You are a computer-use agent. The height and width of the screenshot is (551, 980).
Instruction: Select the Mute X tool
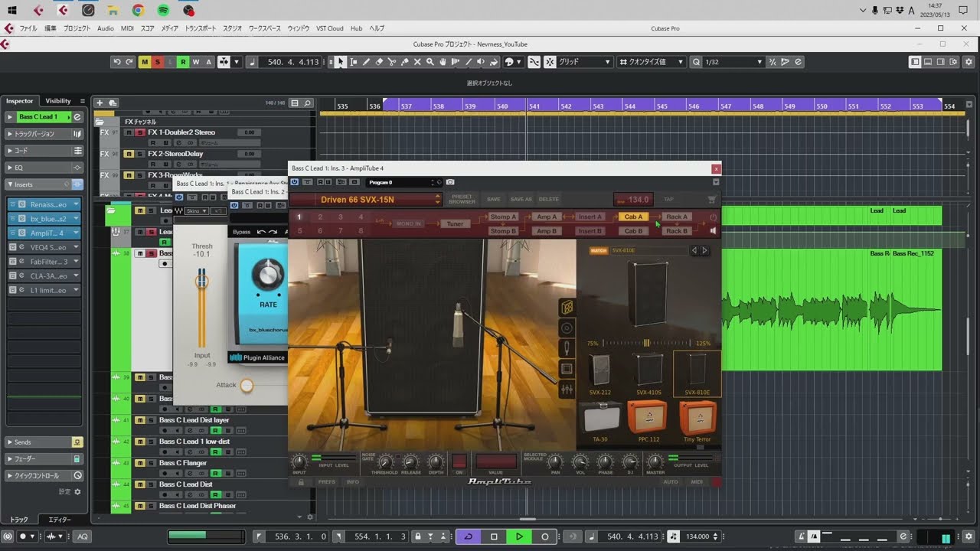[417, 62]
